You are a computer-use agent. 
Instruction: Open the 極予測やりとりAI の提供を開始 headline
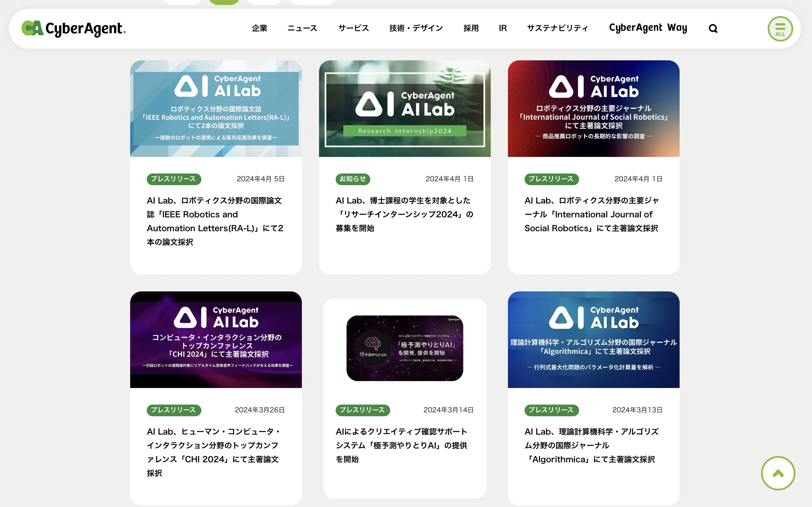coord(401,445)
